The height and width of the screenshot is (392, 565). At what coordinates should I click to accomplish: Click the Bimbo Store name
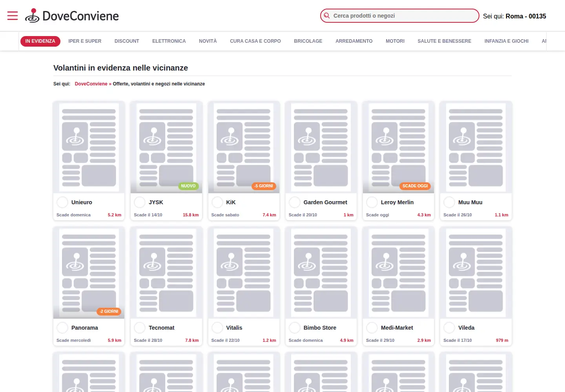[x=320, y=328]
